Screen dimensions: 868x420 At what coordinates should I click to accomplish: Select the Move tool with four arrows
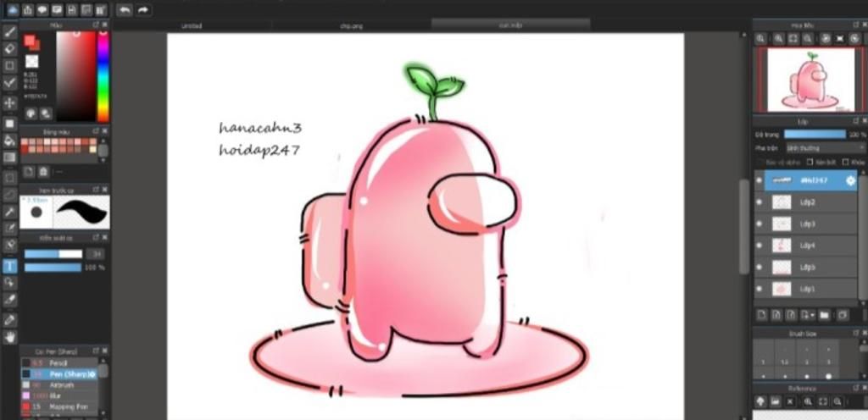pos(9,102)
